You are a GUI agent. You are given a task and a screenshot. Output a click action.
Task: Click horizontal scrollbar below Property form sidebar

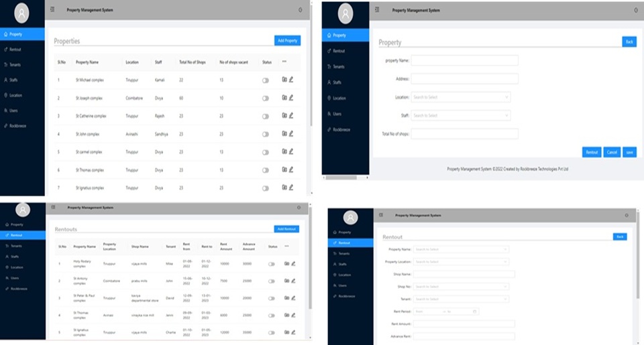pyautogui.click(x=345, y=178)
